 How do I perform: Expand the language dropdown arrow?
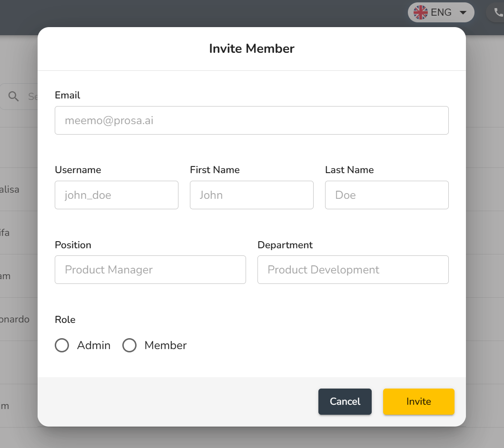(463, 13)
